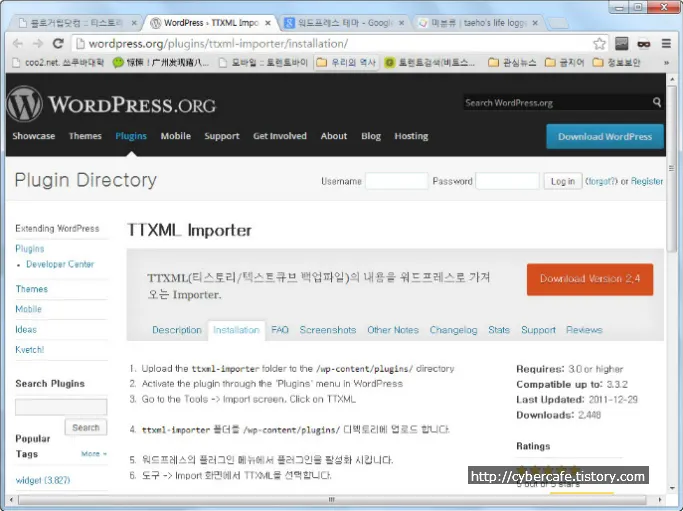Open the Chrome hamburger menu
The width and height of the screenshot is (683, 511).
pos(666,44)
